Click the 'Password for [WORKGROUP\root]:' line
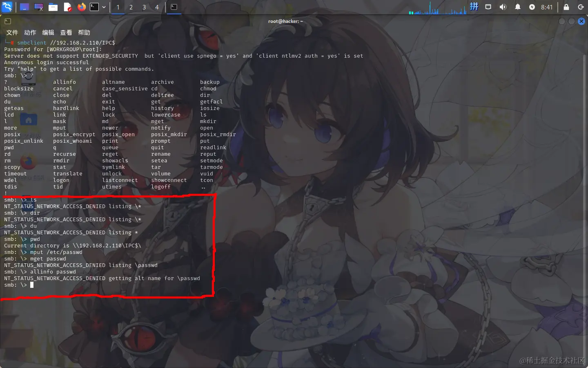Viewport: 588px width, 368px height. tap(53, 49)
